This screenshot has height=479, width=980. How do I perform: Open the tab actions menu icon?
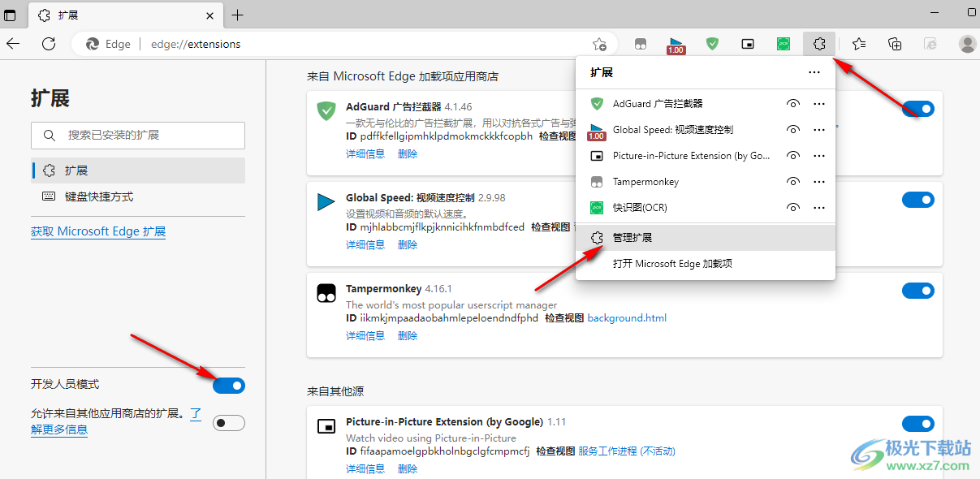click(x=10, y=15)
